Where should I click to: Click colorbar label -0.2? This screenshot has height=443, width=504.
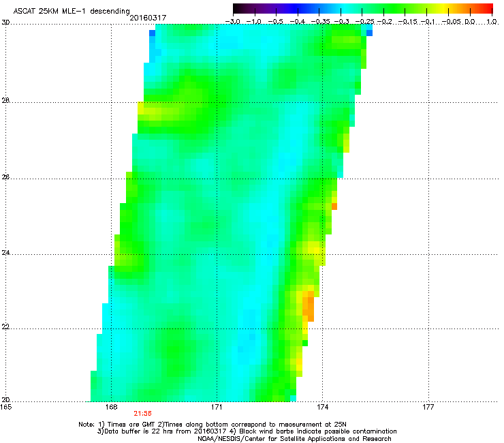pyautogui.click(x=385, y=22)
